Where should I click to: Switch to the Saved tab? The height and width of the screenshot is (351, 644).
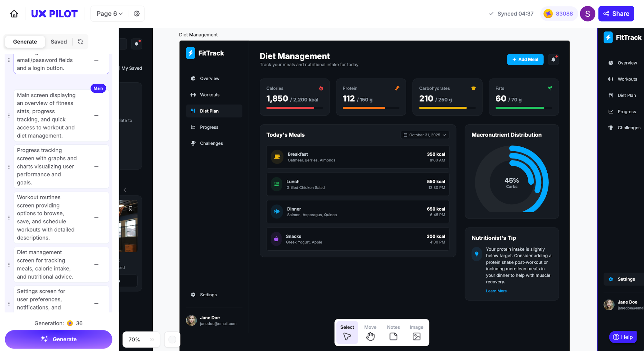tap(59, 42)
